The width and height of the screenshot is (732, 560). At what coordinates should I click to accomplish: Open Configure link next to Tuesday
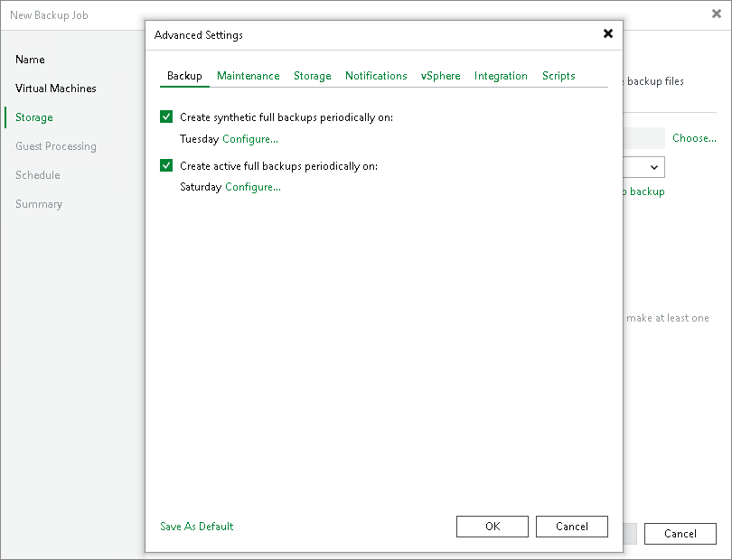(x=250, y=139)
